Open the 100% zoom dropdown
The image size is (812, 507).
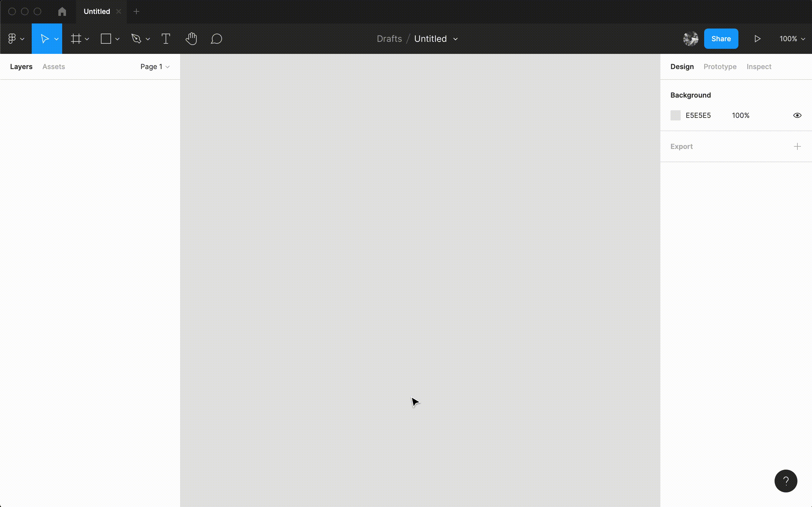tap(792, 39)
